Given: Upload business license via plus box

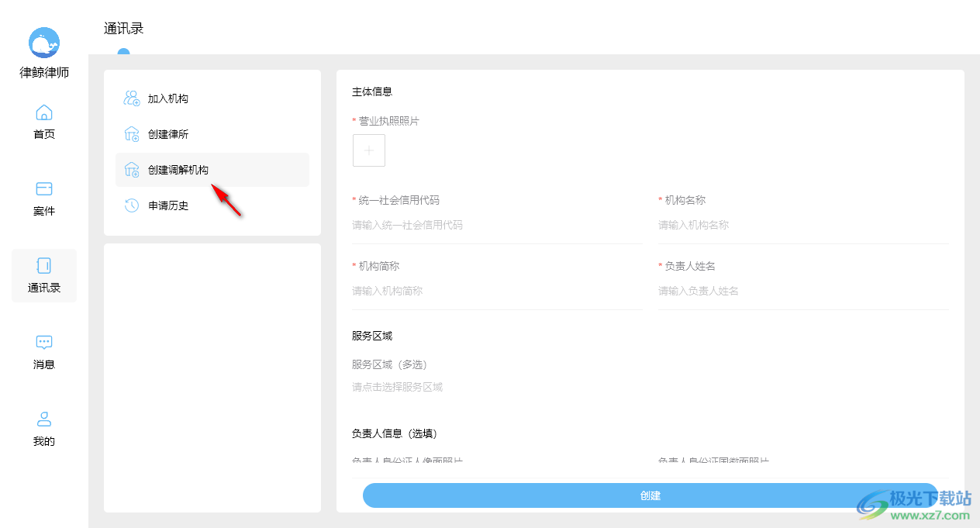Looking at the screenshot, I should pyautogui.click(x=369, y=150).
